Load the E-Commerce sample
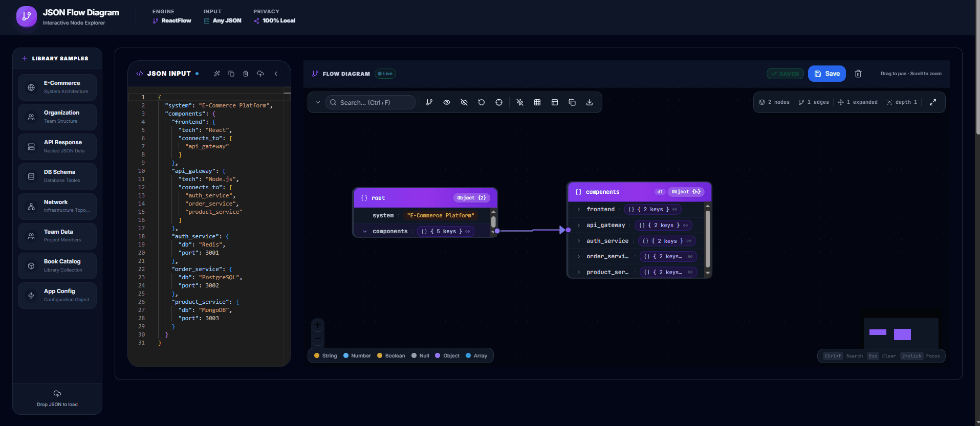The height and width of the screenshot is (426, 980). click(x=57, y=87)
